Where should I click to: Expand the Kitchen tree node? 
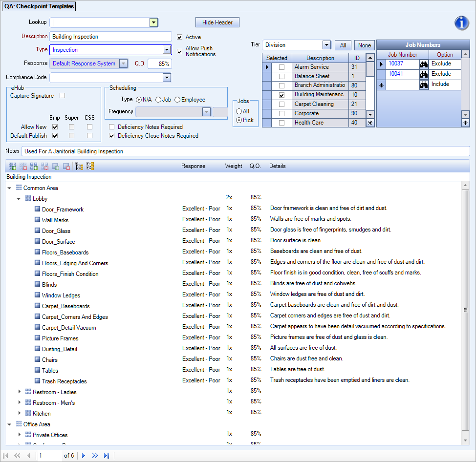pos(19,413)
